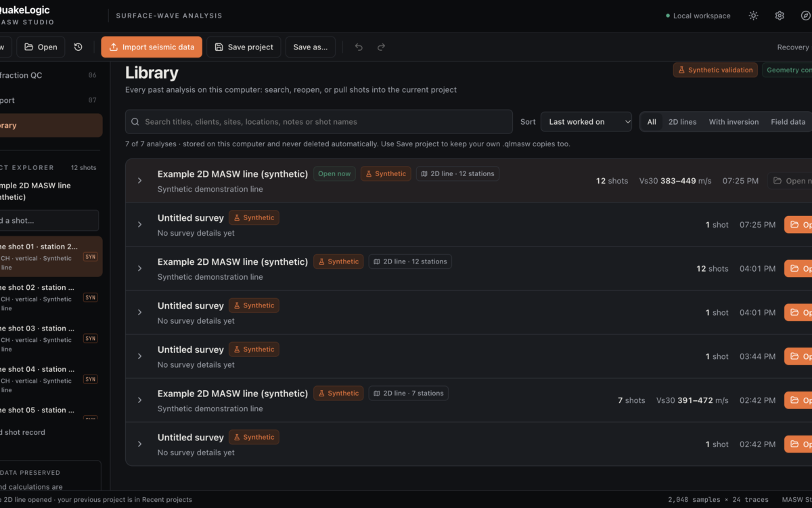Viewport: 812px width, 508px height.
Task: Select shot 02 in the project explorer
Action: 51,297
